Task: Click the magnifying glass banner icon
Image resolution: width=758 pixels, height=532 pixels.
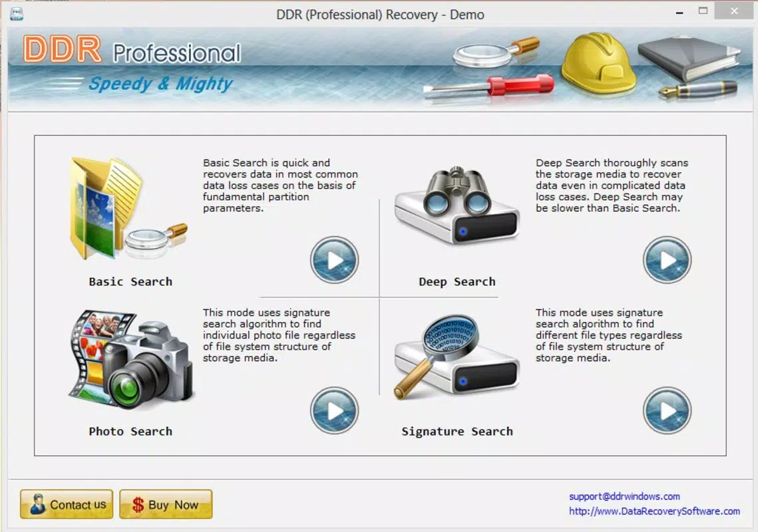Action: [496, 52]
